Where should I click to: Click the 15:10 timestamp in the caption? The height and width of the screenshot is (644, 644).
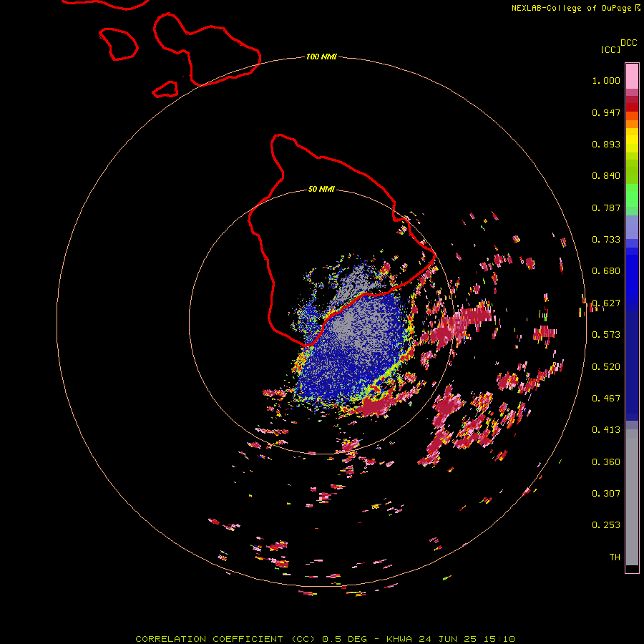pos(499,639)
